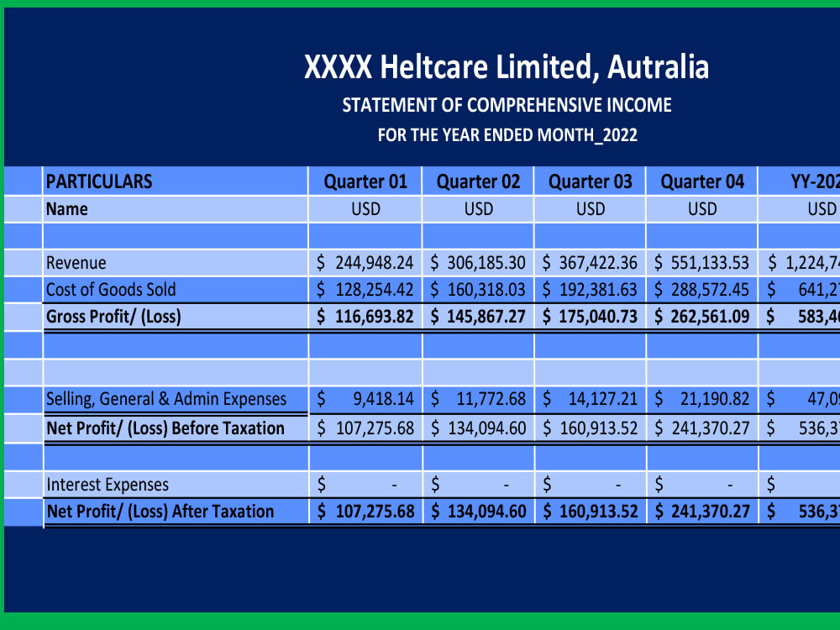
Task: Select USD cell under Quarter 04
Action: click(x=701, y=209)
